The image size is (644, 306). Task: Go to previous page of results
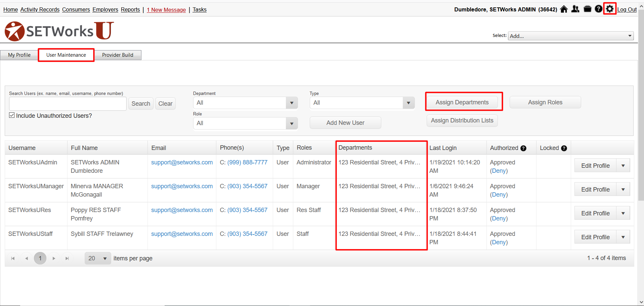coord(27,258)
